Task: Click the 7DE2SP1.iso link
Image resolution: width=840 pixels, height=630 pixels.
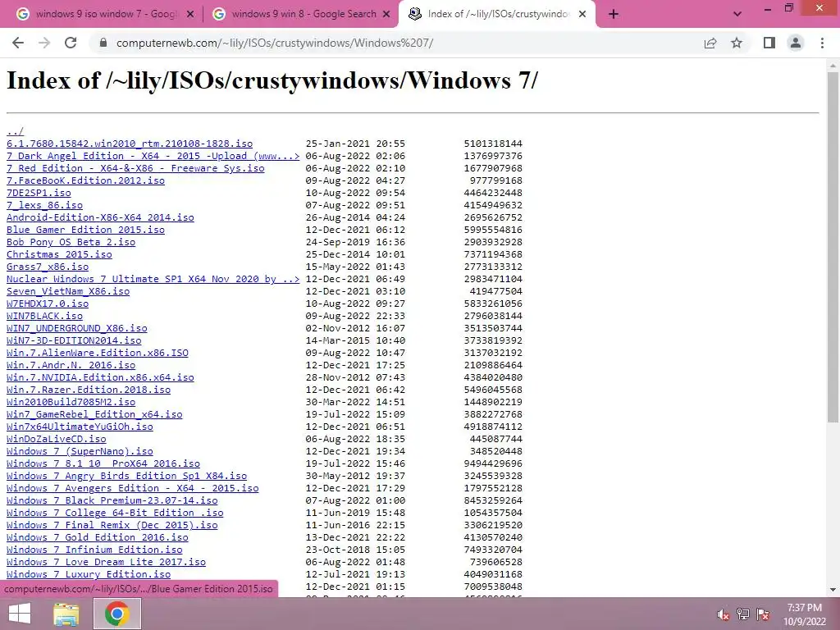Action: point(39,193)
